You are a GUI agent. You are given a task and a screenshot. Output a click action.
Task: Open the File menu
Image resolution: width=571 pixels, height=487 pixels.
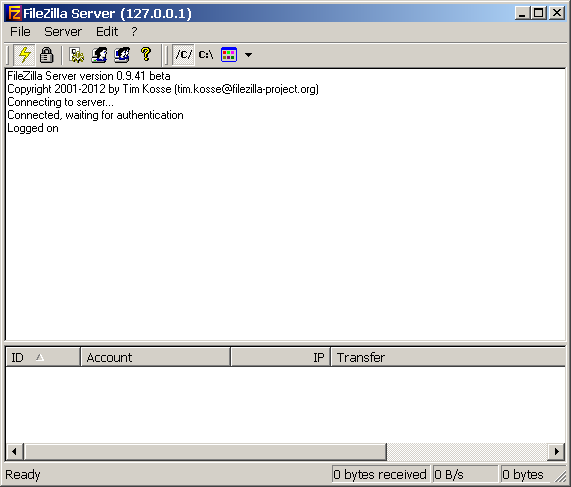(20, 32)
